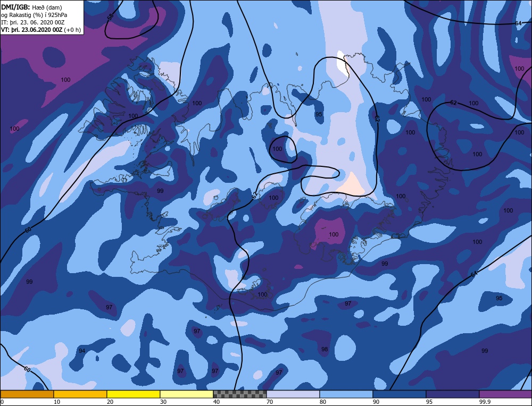Click the "40" legend scale label

pos(216,402)
